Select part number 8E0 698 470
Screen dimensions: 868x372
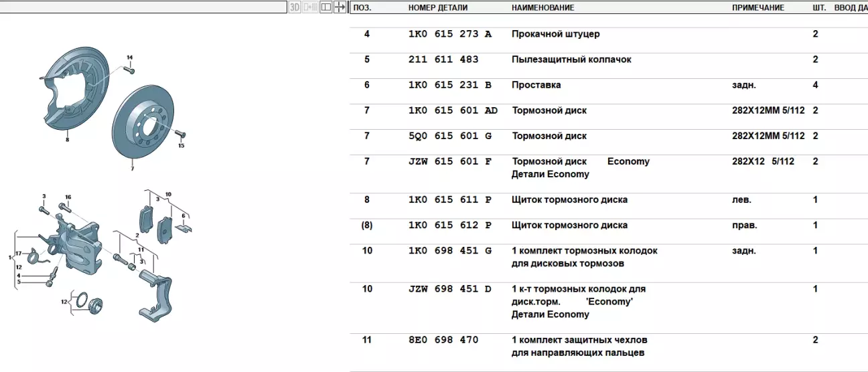(x=443, y=340)
